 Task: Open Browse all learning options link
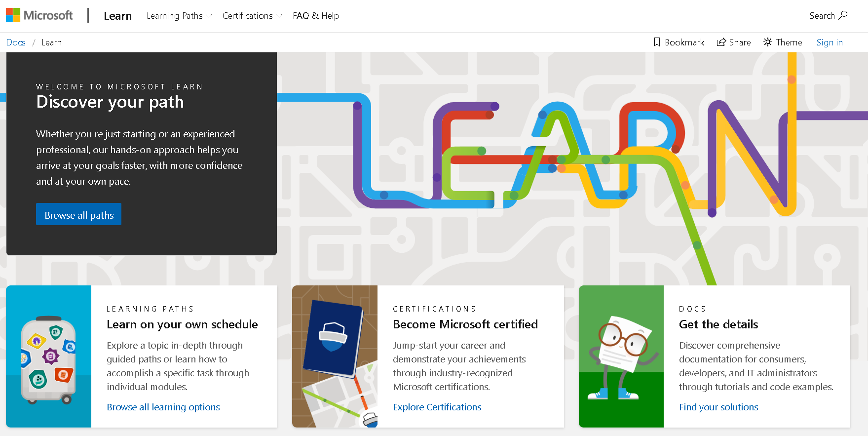click(163, 407)
